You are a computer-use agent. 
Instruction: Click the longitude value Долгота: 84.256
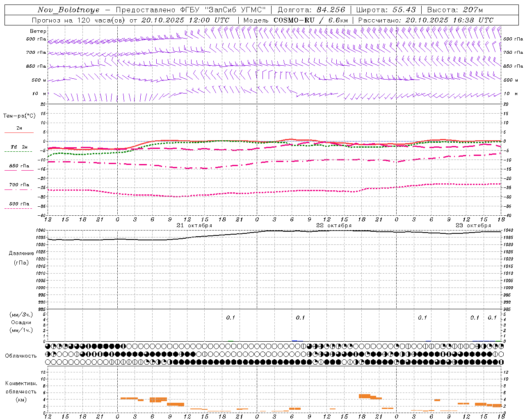click(311, 10)
